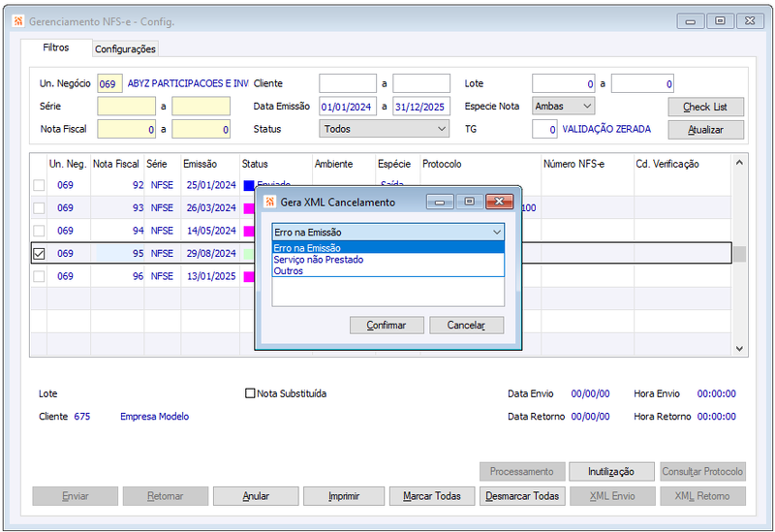The height and width of the screenshot is (532, 775).
Task: Click start date field 01/01/2024
Action: point(348,107)
